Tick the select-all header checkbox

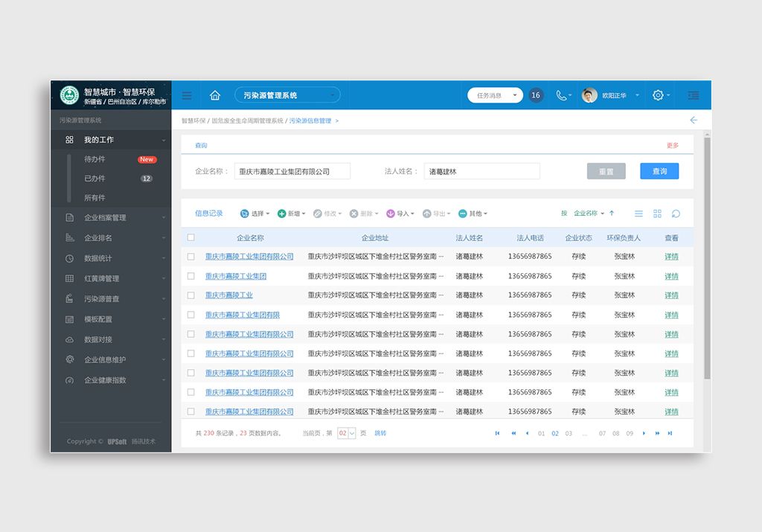click(191, 237)
